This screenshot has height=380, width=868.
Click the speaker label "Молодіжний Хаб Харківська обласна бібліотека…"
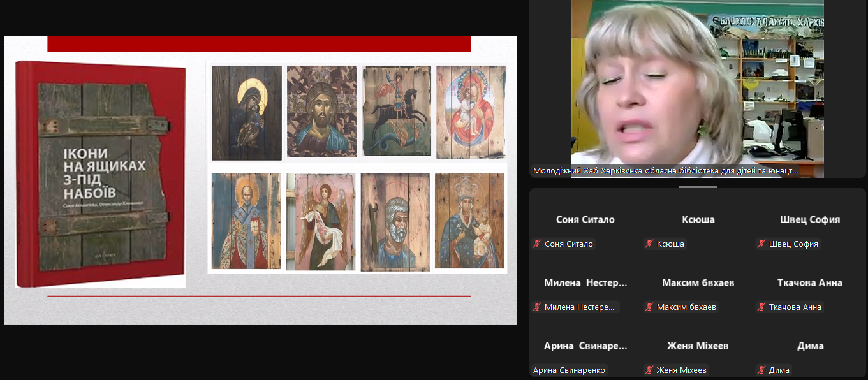tap(665, 171)
